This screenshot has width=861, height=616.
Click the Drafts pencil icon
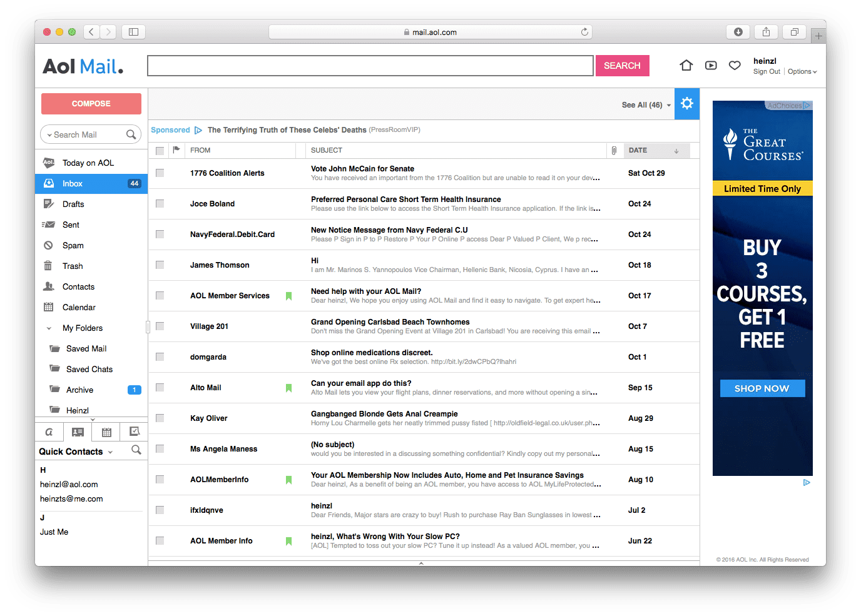point(49,204)
